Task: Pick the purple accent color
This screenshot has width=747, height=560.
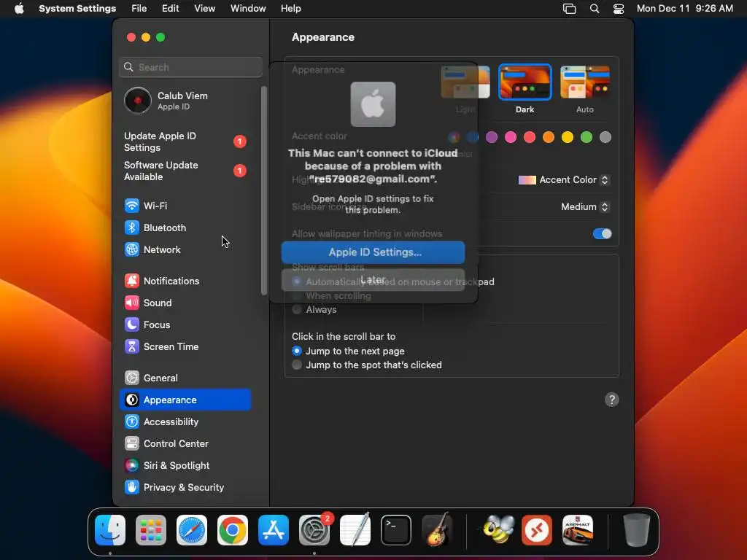Action: 492,138
